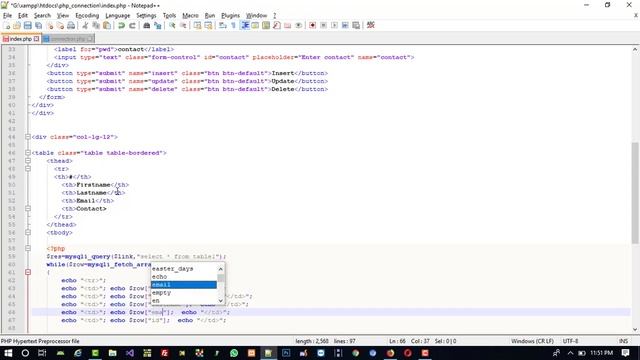640x360 pixels.
Task: Click the Replace toolbar icon
Action: (x=157, y=25)
